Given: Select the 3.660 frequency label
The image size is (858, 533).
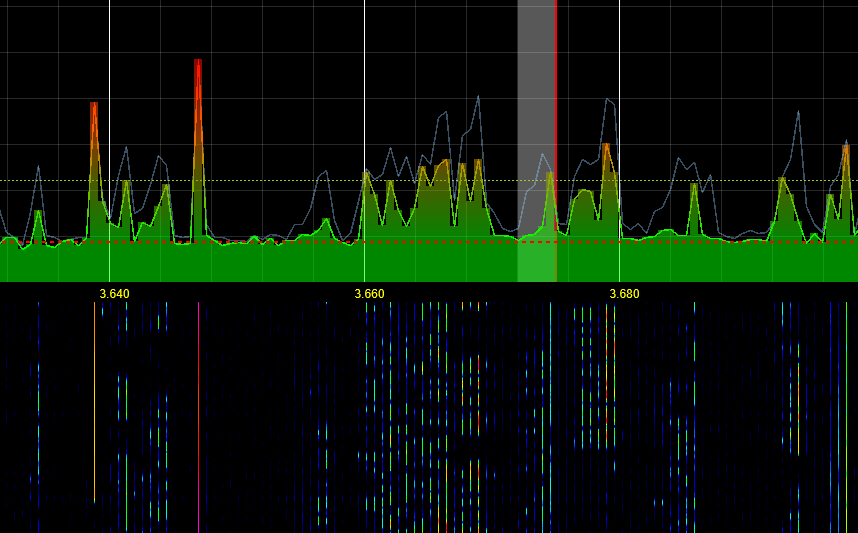Looking at the screenshot, I should (x=369, y=294).
